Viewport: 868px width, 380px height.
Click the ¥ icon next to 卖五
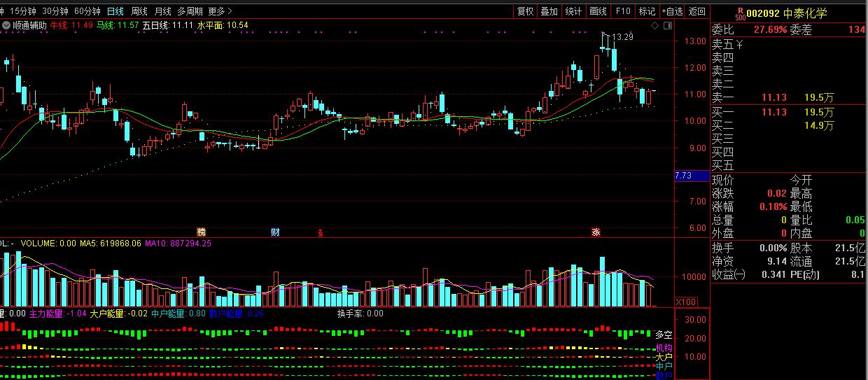click(740, 44)
